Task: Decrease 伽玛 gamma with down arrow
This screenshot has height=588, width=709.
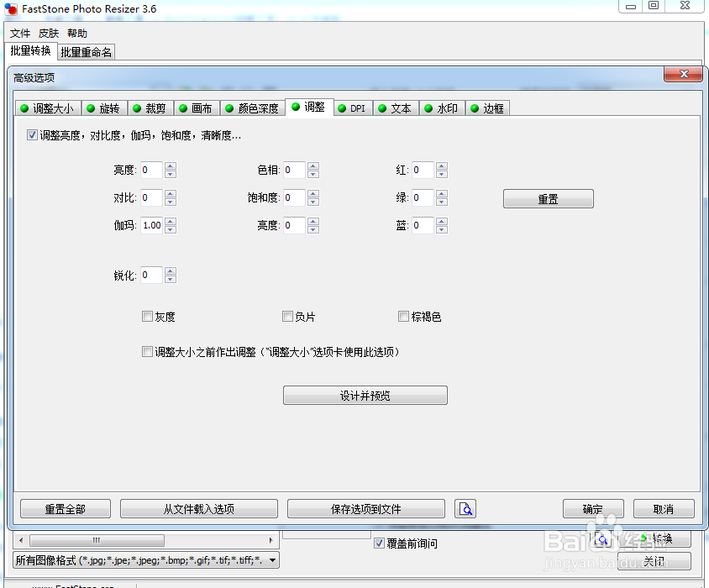Action: click(x=171, y=229)
